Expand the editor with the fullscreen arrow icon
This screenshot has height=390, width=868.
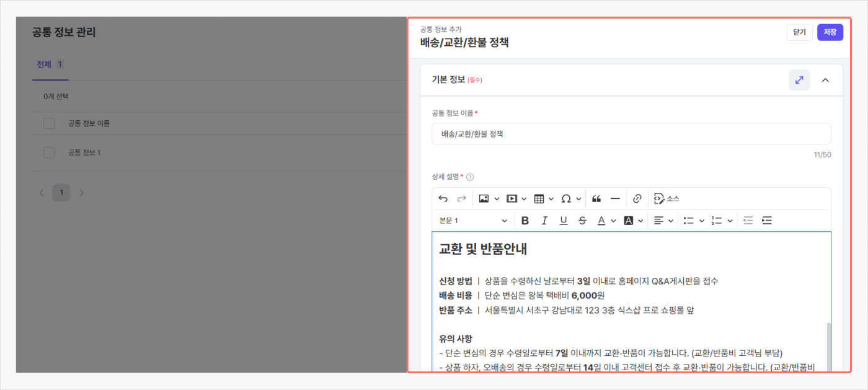click(x=799, y=80)
